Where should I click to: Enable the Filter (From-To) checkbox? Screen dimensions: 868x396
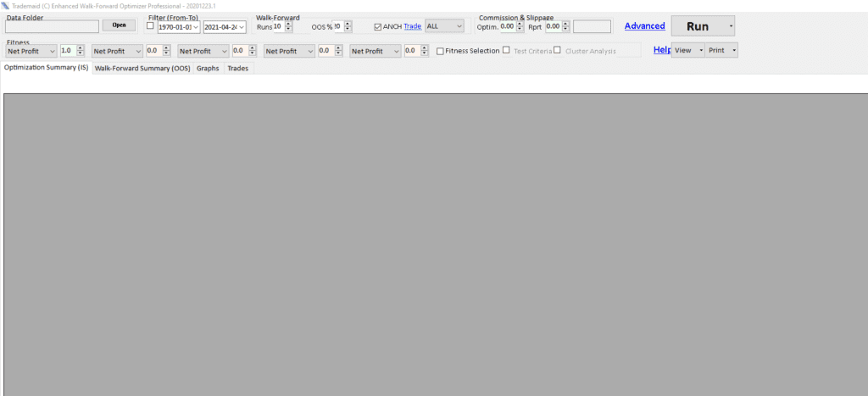click(x=150, y=25)
